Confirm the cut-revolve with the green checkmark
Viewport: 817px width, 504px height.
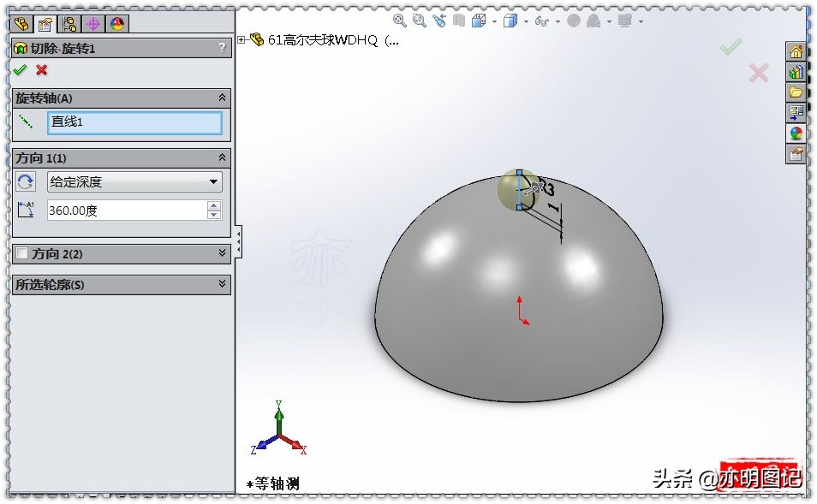19,71
